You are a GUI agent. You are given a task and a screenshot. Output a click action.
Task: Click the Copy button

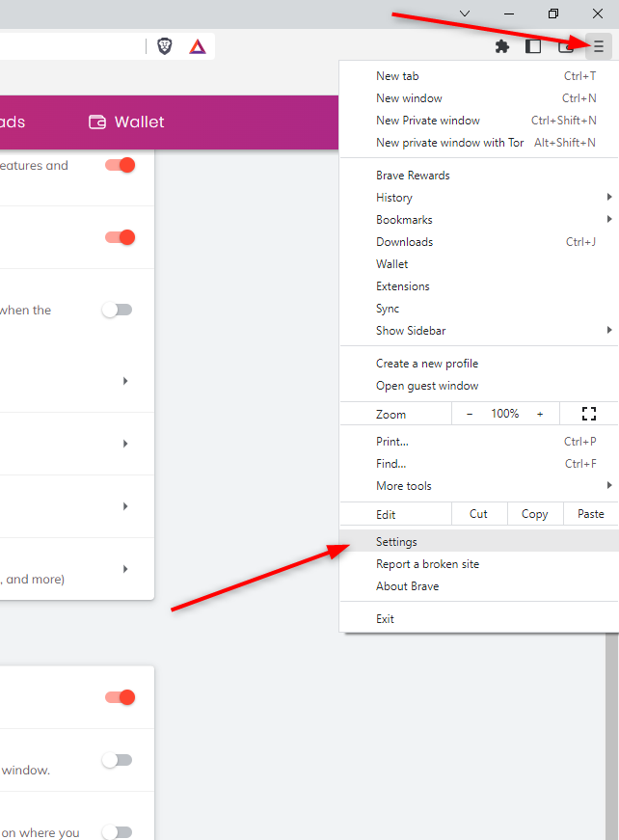tap(534, 514)
